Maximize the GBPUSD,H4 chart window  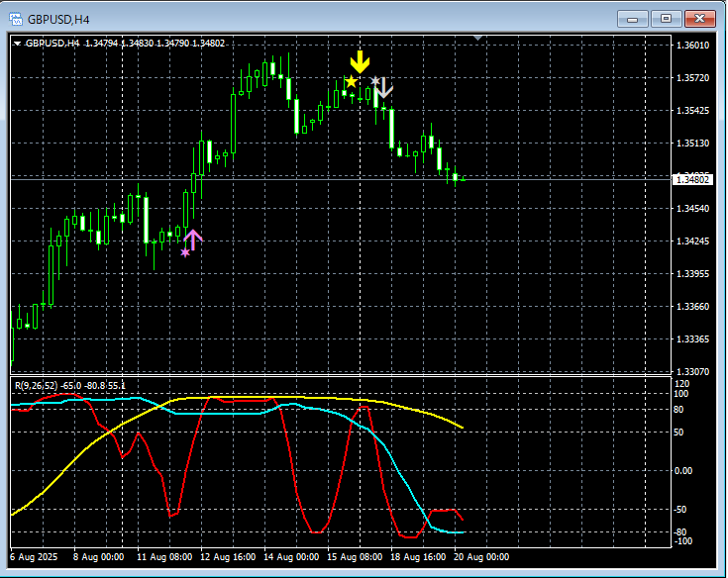tap(666, 19)
